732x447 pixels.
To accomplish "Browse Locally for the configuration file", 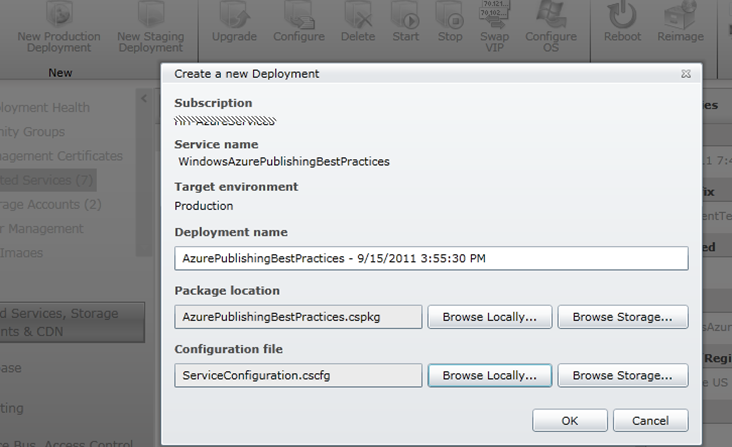I will pyautogui.click(x=490, y=376).
